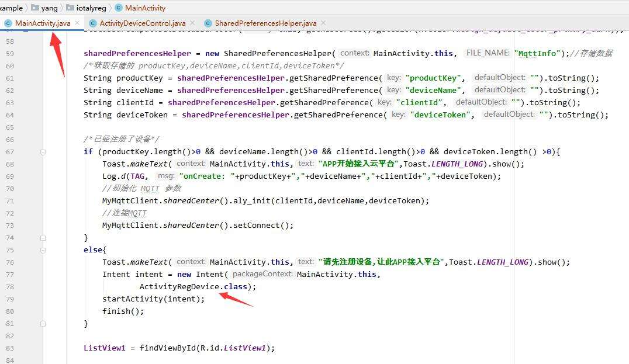Click the class icon on MainActivity.java tab
The height and width of the screenshot is (364, 629).
(x=8, y=23)
